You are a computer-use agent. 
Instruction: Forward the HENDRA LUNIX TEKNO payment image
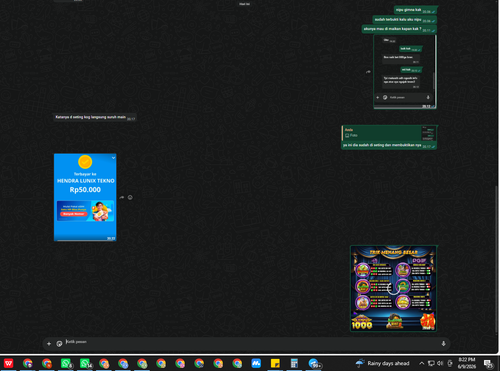click(122, 197)
